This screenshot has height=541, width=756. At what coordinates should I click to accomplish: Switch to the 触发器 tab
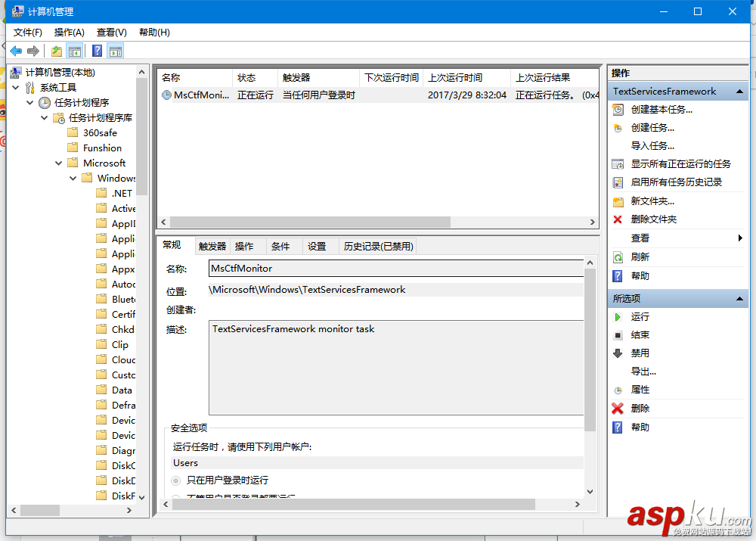(212, 245)
